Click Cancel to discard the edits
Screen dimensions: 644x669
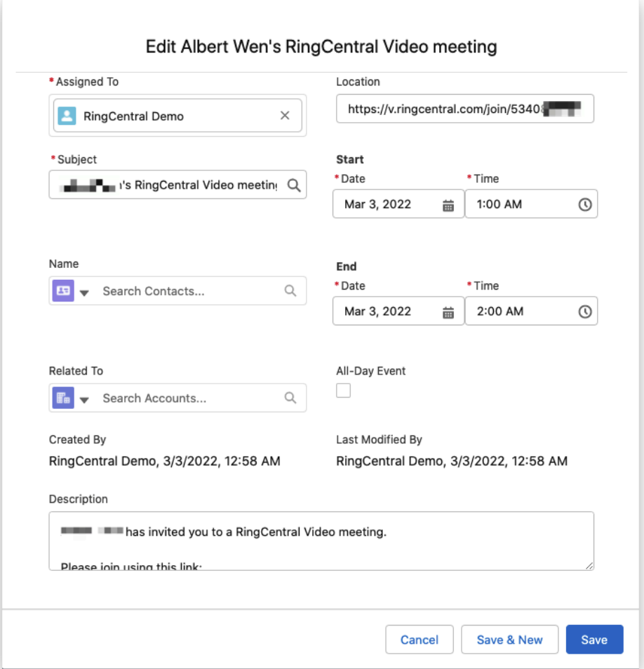pos(419,640)
